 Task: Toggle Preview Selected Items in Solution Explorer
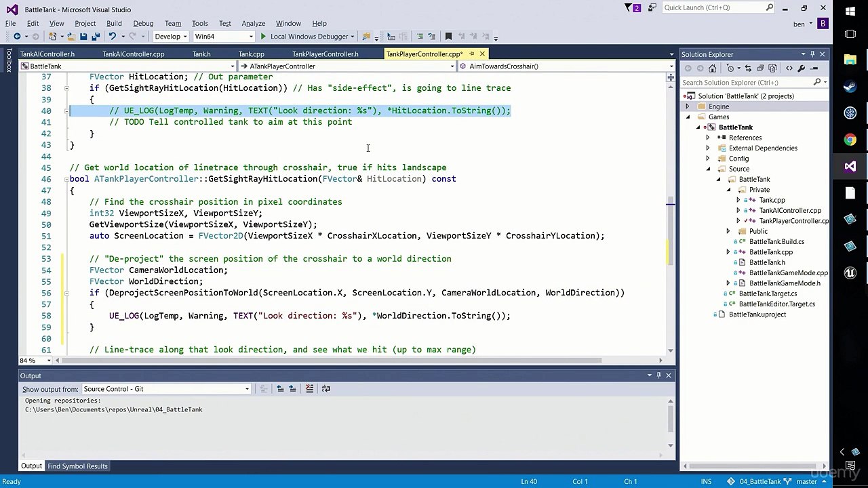coord(814,68)
